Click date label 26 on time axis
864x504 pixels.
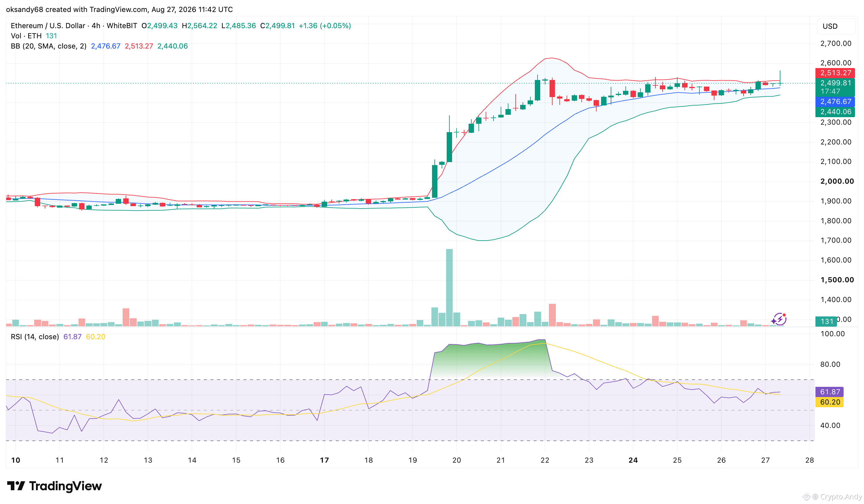[x=721, y=460]
